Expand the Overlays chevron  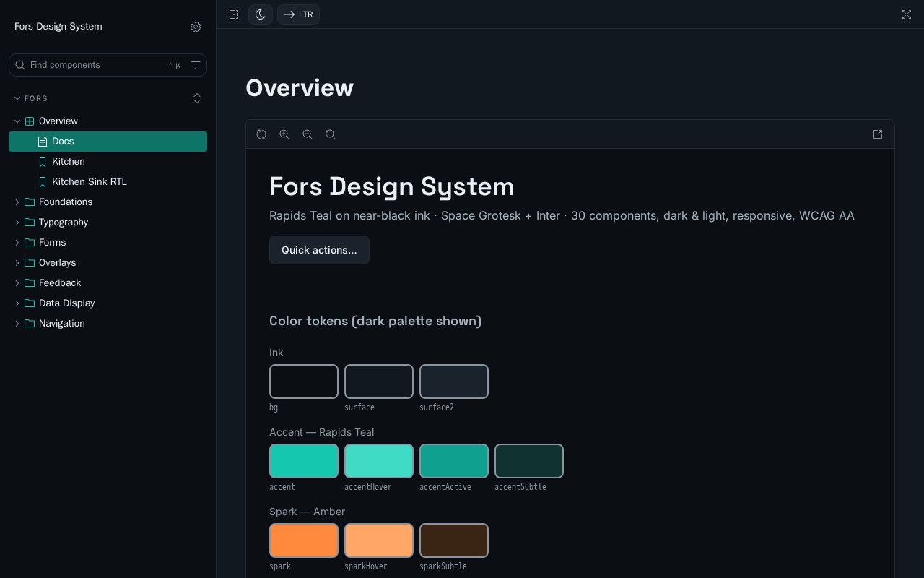tap(17, 263)
